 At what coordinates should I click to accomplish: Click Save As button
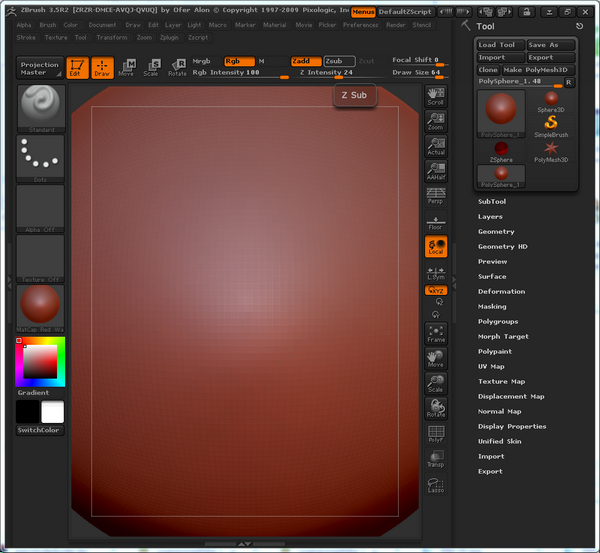(551, 45)
